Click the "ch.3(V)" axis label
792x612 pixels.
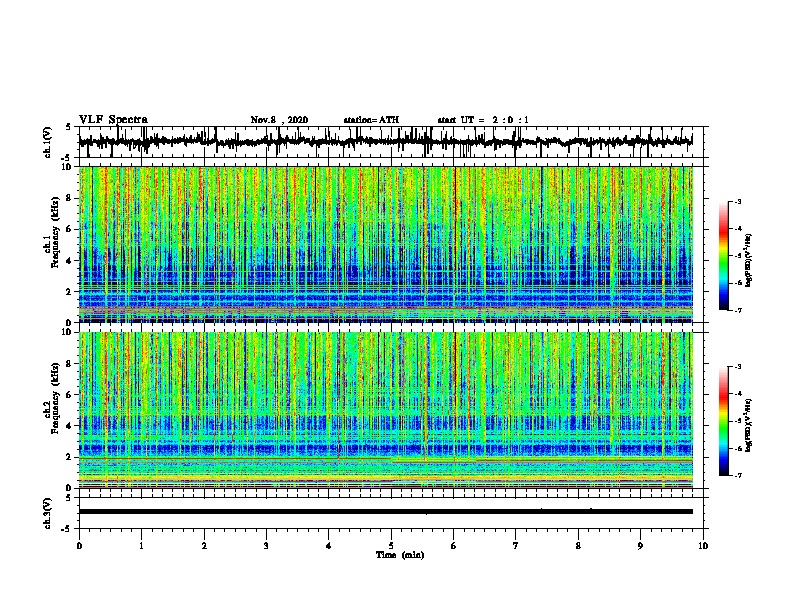[48, 513]
